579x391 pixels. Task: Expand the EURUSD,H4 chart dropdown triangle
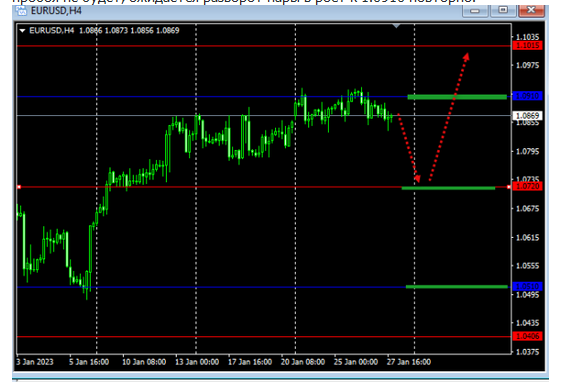22,31
